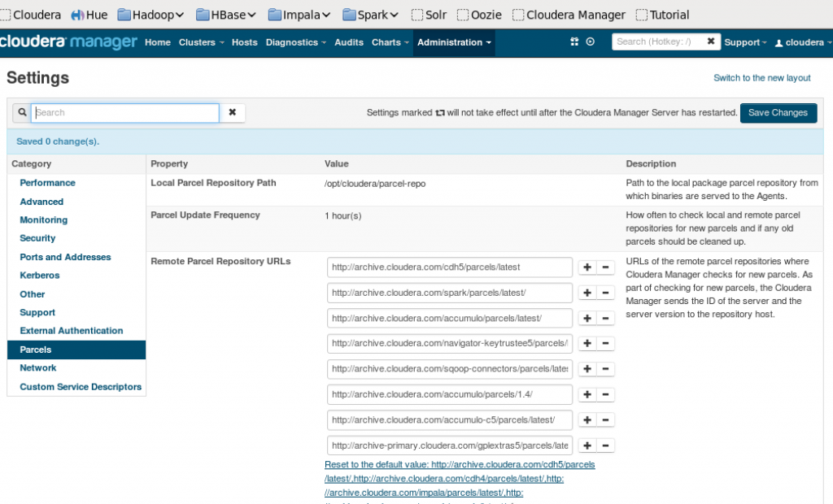Open the Hadoop bookmark folder

coord(150,15)
